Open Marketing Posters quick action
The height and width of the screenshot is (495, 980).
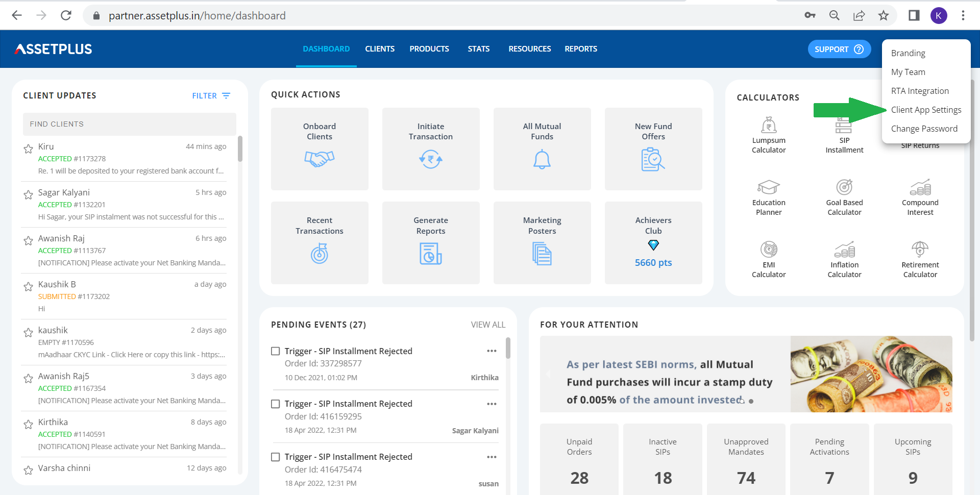pos(542,243)
